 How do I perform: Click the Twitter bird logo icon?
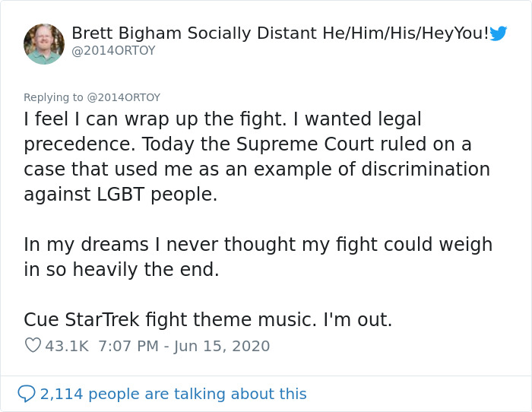coord(499,33)
